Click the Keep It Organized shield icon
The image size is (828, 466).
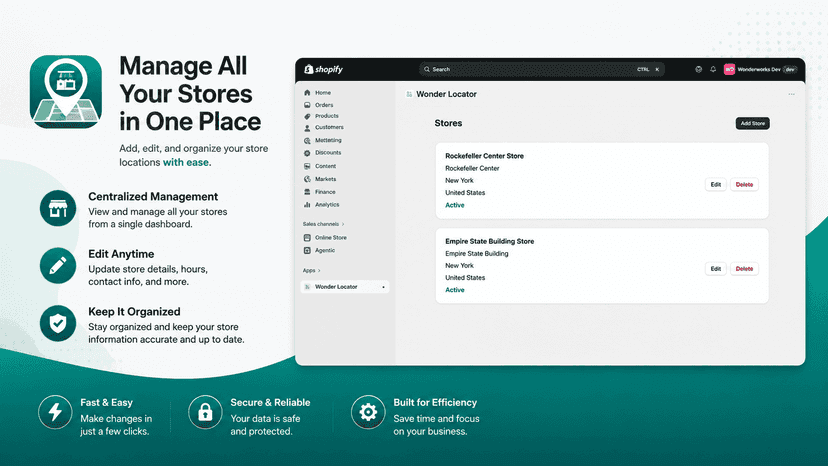(58, 323)
